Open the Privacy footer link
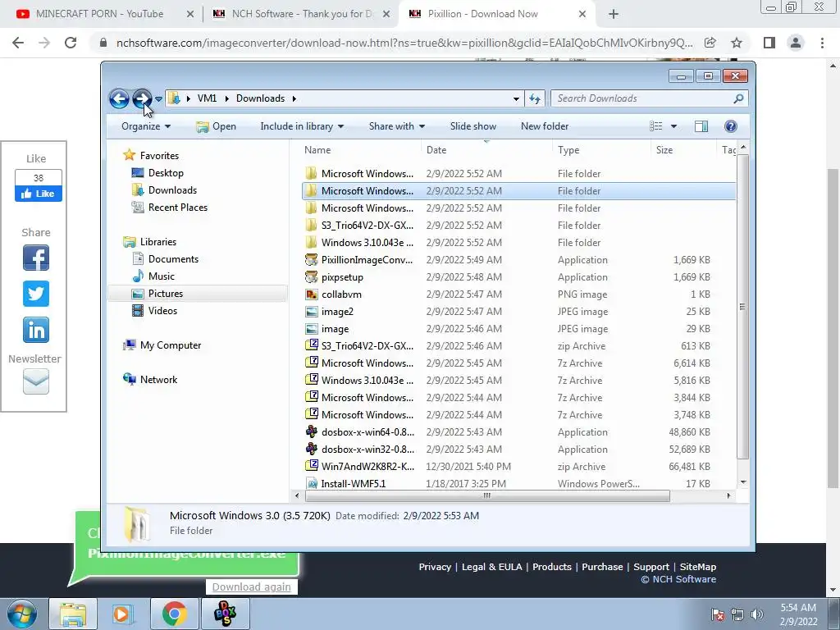Viewport: 840px width, 630px height. click(x=435, y=567)
